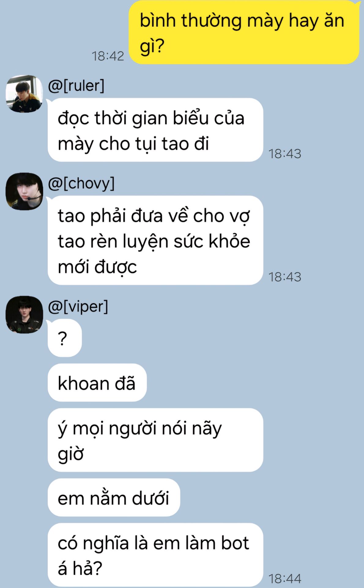The image size is (364, 588).
Task: Select the "ý mọi người nói nãy giờ" bubble
Action: 155,440
